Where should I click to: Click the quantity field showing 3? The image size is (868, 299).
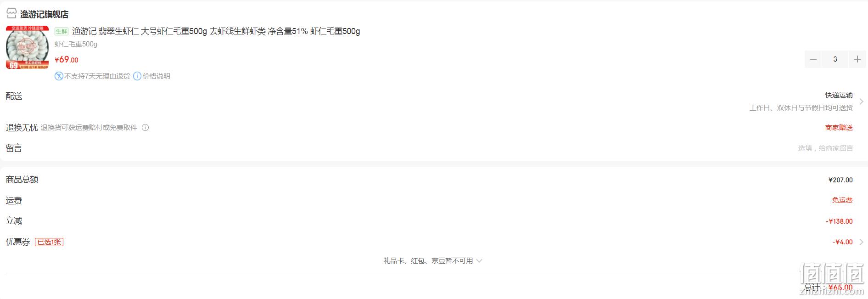(835, 59)
